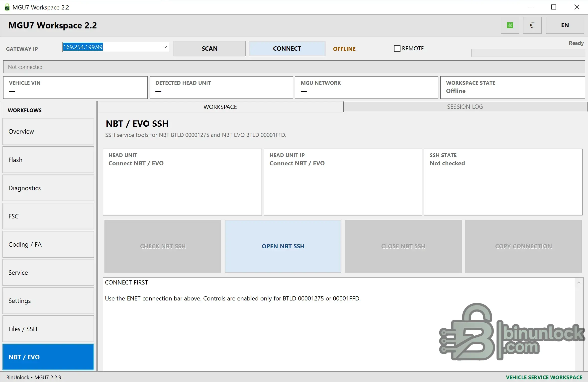The height and width of the screenshot is (382, 588).
Task: Click the 'Use the ENET connection bar above' hint
Action: pyautogui.click(x=233, y=298)
